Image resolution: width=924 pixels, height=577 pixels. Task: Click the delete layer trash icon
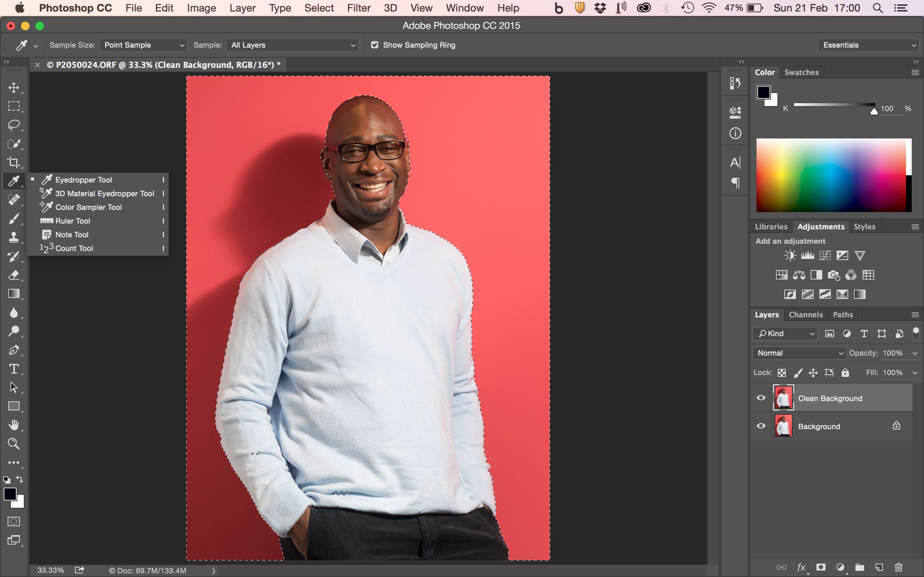coord(899,568)
